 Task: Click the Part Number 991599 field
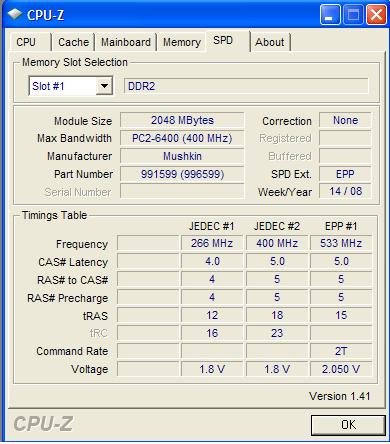182,174
